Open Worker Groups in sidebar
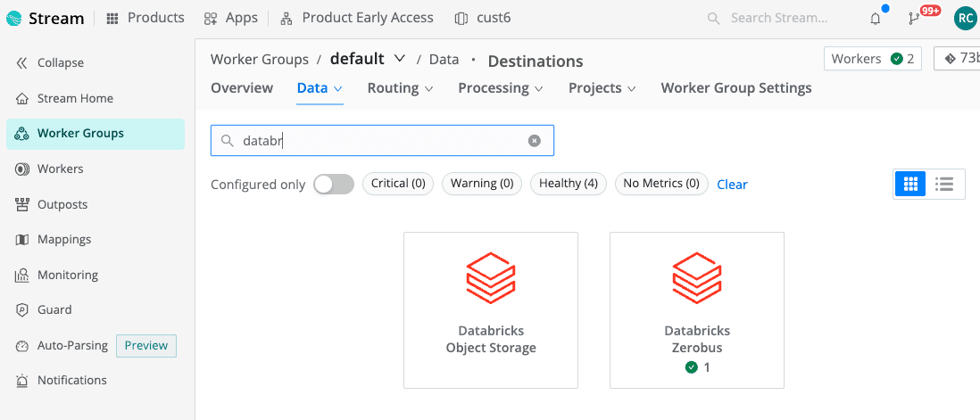 pyautogui.click(x=96, y=133)
